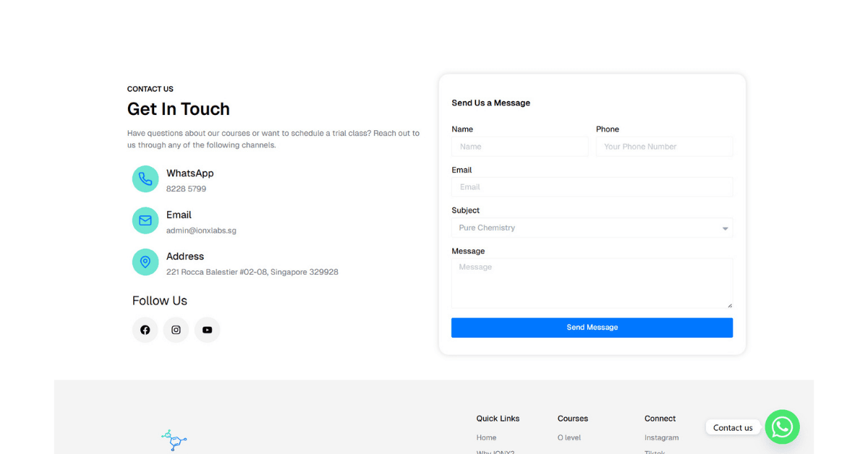Open the Instagram social icon
The height and width of the screenshot is (454, 868).
[x=176, y=330]
